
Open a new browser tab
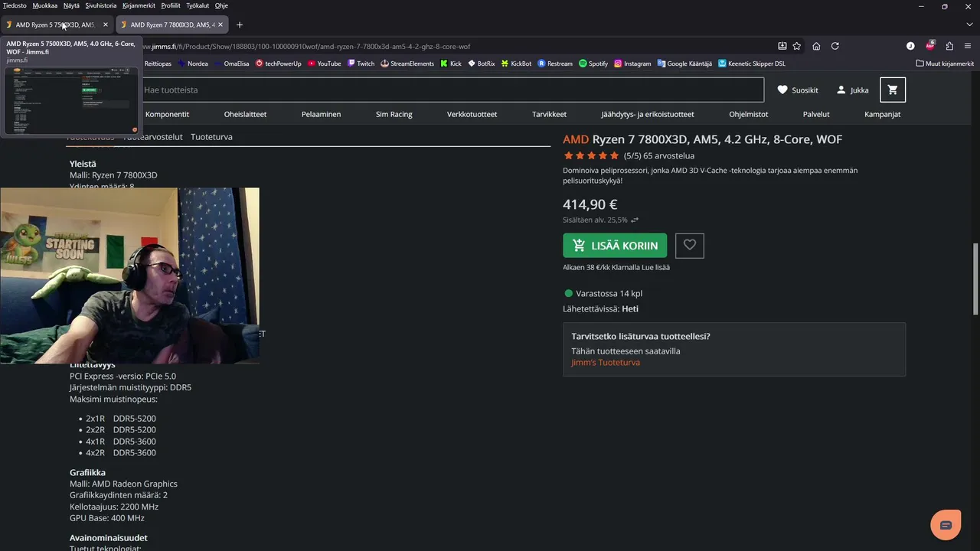(x=240, y=24)
